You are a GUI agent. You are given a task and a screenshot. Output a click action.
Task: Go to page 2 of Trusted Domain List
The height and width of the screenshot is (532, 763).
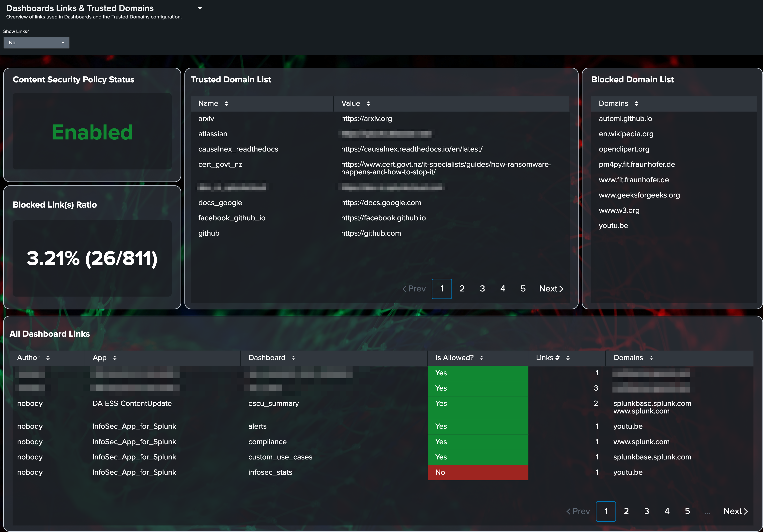(462, 289)
